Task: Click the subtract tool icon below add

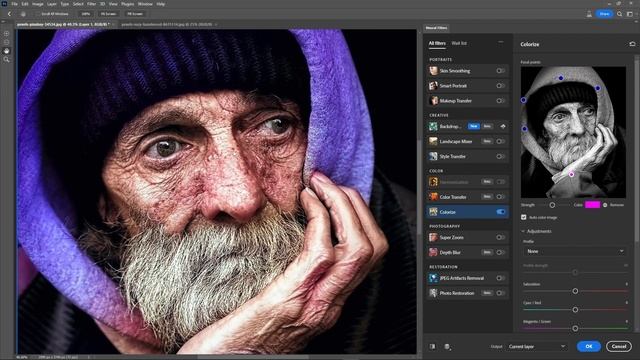Action: pos(6,42)
